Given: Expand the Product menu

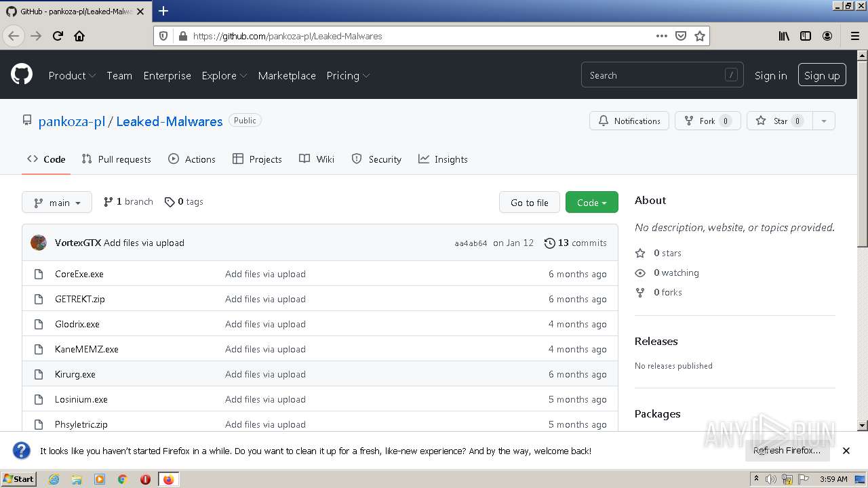Looking at the screenshot, I should (72, 75).
